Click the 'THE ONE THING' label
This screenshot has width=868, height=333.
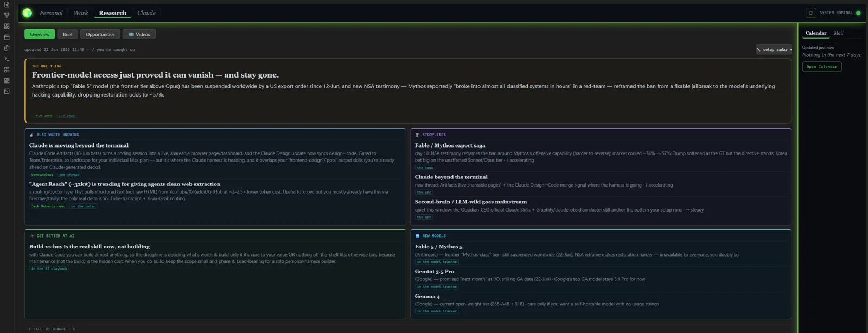tap(47, 66)
